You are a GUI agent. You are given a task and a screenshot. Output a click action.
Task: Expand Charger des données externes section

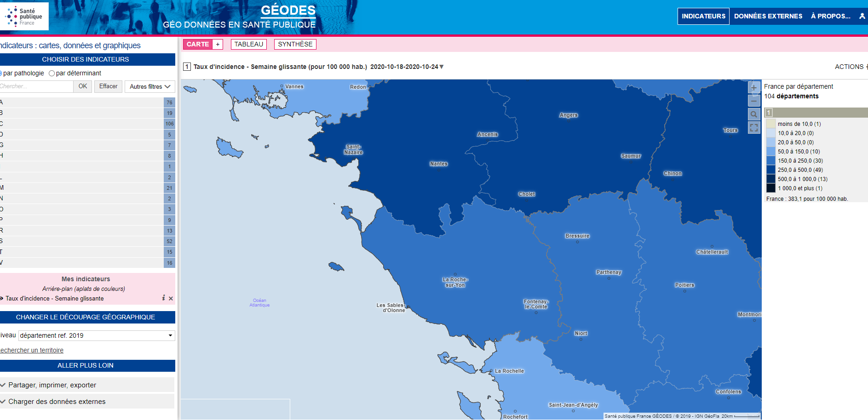click(x=87, y=402)
